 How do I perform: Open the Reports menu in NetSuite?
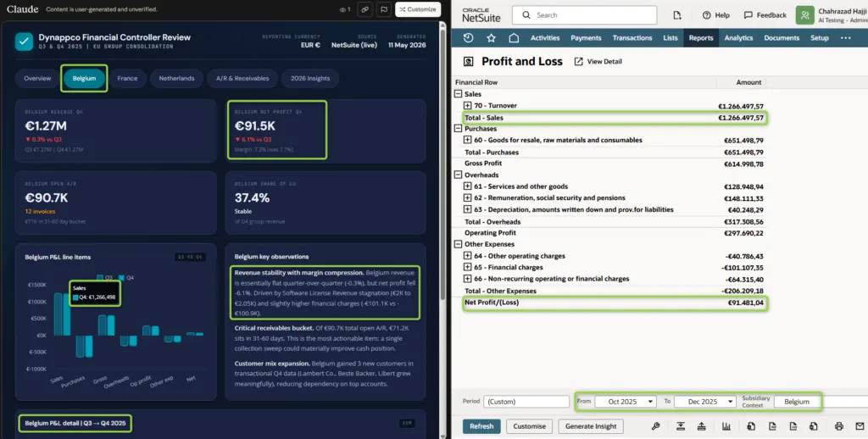coord(701,37)
